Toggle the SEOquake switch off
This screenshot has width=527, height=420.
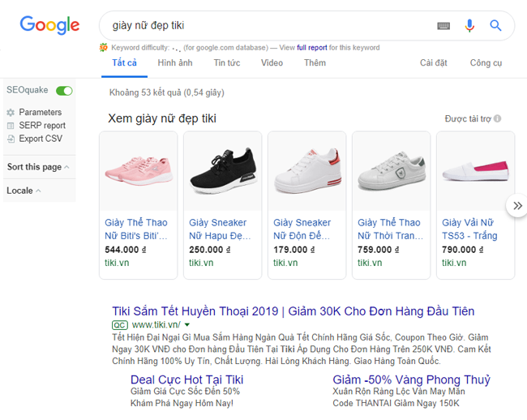(x=64, y=91)
